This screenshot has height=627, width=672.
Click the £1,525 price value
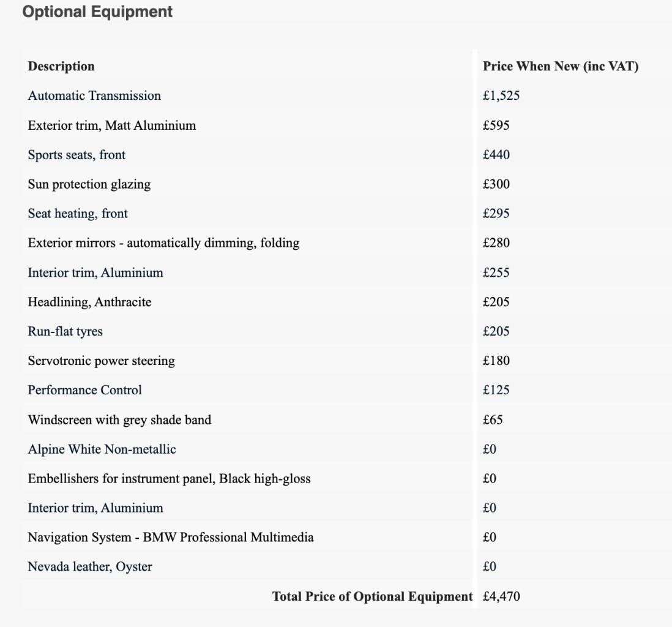[x=501, y=96]
